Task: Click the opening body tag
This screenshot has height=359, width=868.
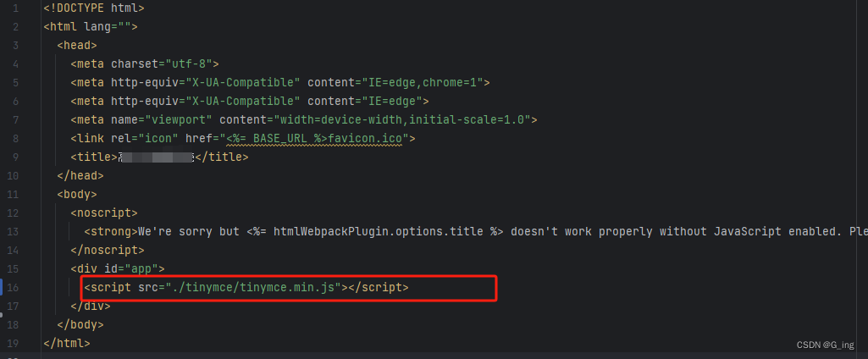Action: pos(77,194)
